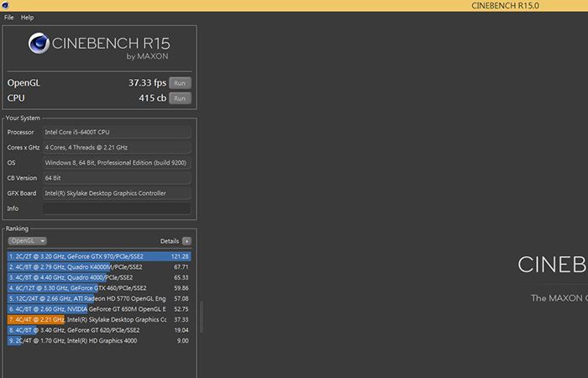Viewport: 588px width, 378px height.
Task: Open the Help menu
Action: (x=27, y=18)
